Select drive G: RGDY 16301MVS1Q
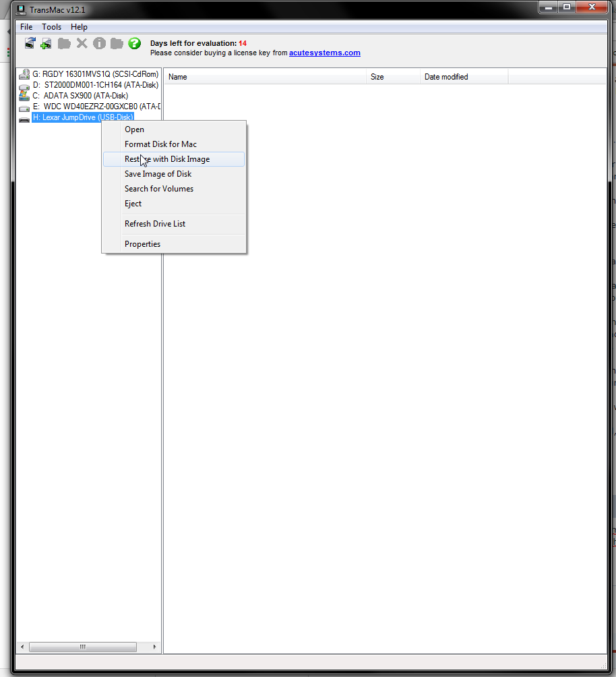616x677 pixels. coord(96,74)
